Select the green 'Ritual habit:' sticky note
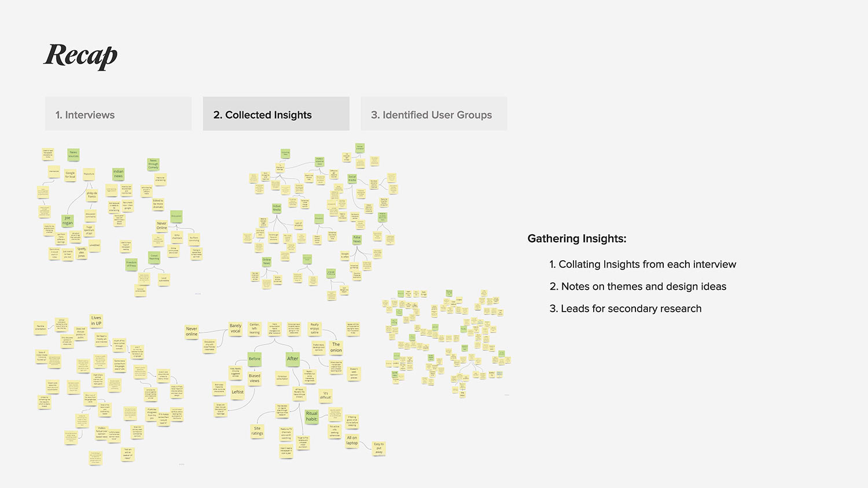Image resolution: width=868 pixels, height=488 pixels. click(312, 416)
